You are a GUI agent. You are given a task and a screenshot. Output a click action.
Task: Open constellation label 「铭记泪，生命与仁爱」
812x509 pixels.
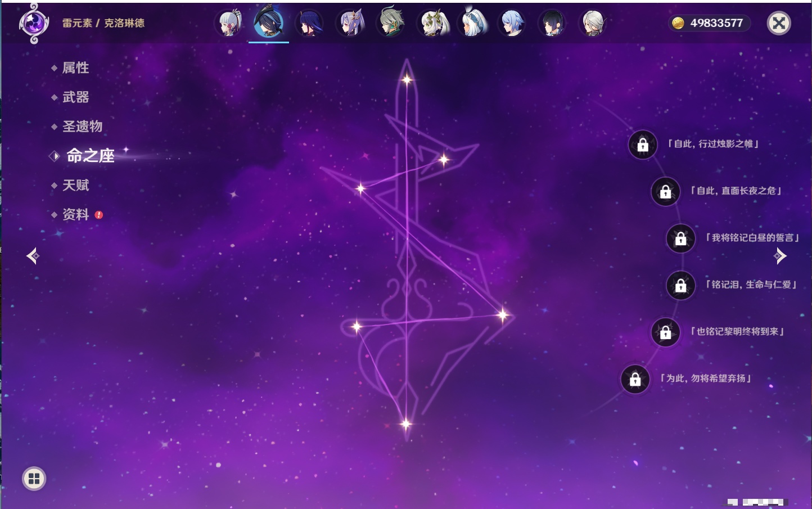[751, 285]
